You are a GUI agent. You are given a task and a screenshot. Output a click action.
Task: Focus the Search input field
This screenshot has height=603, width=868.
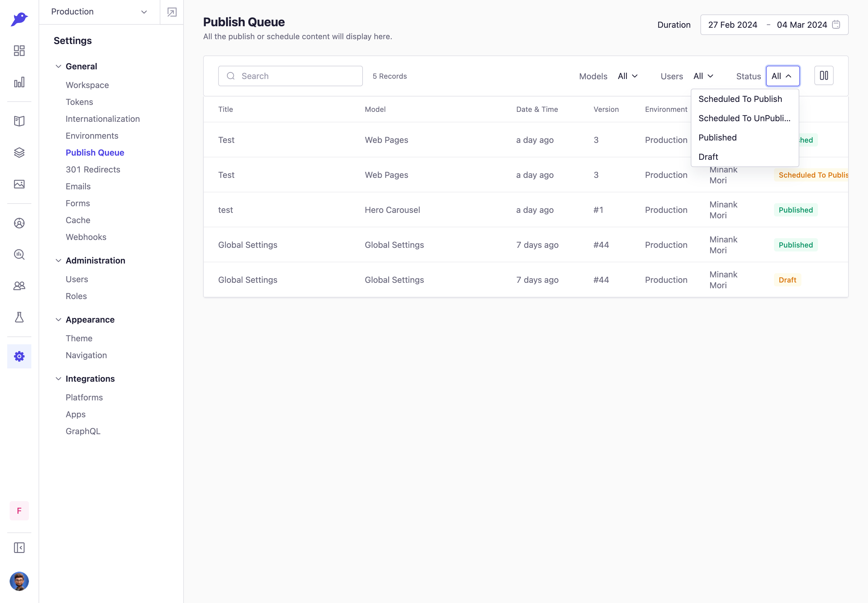(x=291, y=76)
